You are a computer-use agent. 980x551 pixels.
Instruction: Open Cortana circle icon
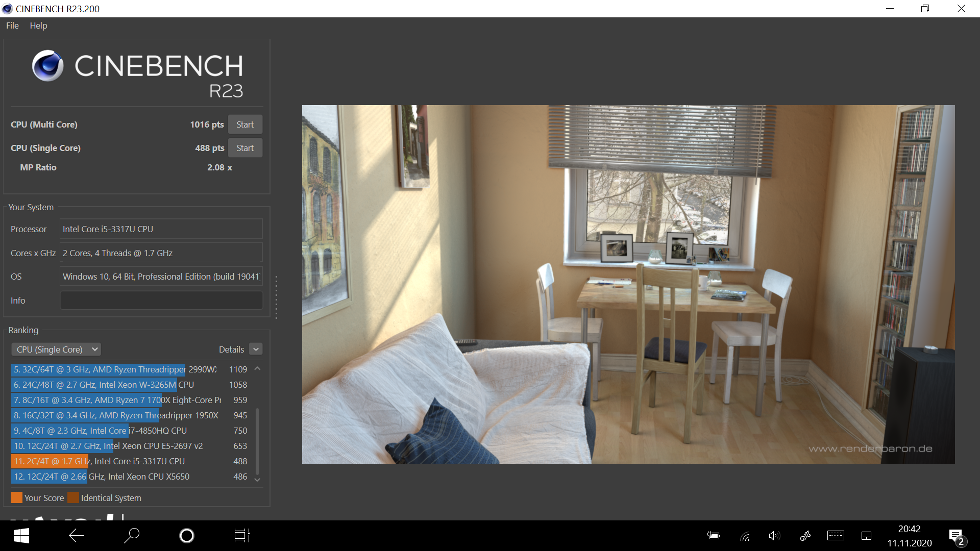coord(187,536)
